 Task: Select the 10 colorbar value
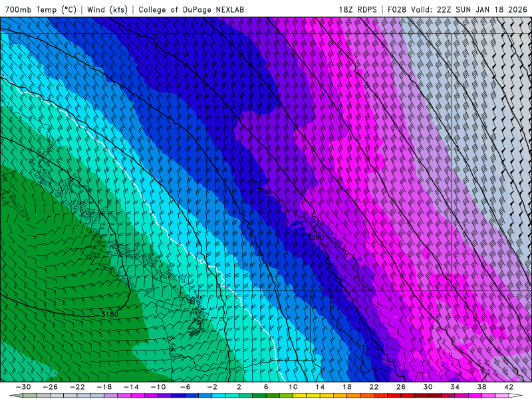click(293, 387)
